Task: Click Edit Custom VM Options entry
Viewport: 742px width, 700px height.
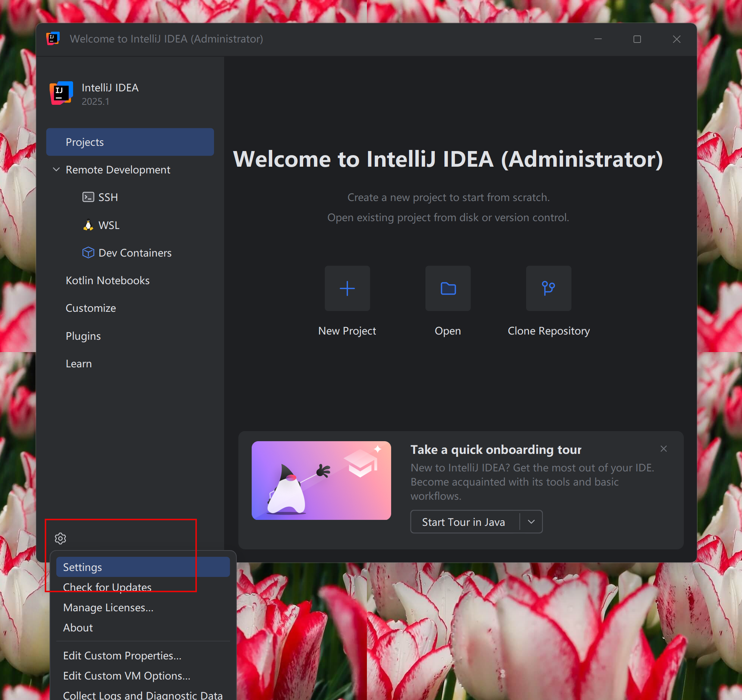Action: [x=126, y=676]
